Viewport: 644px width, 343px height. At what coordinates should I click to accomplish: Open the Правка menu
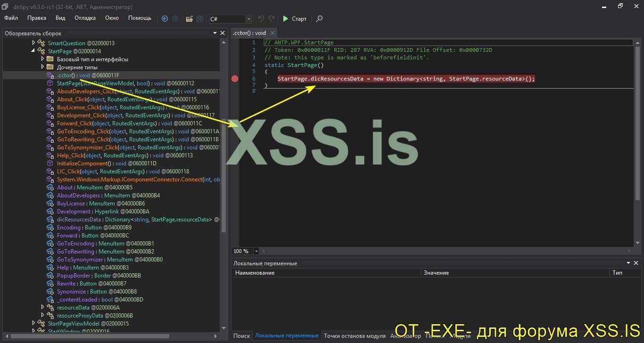tap(37, 18)
